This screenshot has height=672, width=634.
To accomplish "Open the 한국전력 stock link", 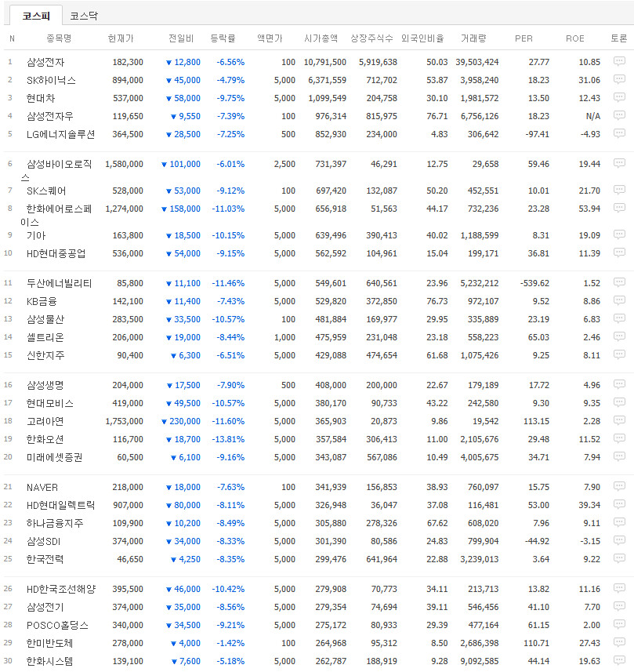I will tap(45, 559).
